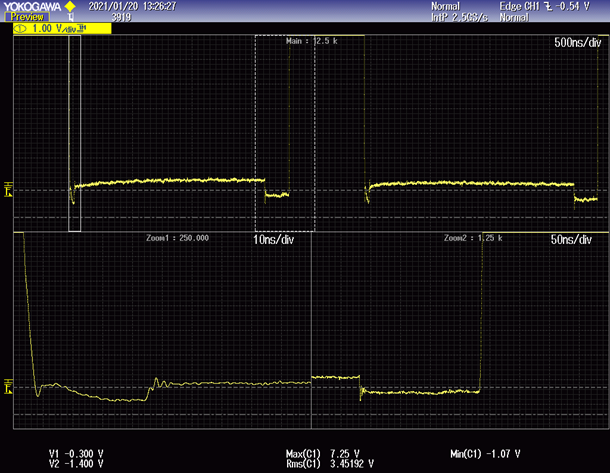This screenshot has width=610, height=473.
Task: Click the 10ns/div Zoom1 timebase label
Action: coord(273,240)
